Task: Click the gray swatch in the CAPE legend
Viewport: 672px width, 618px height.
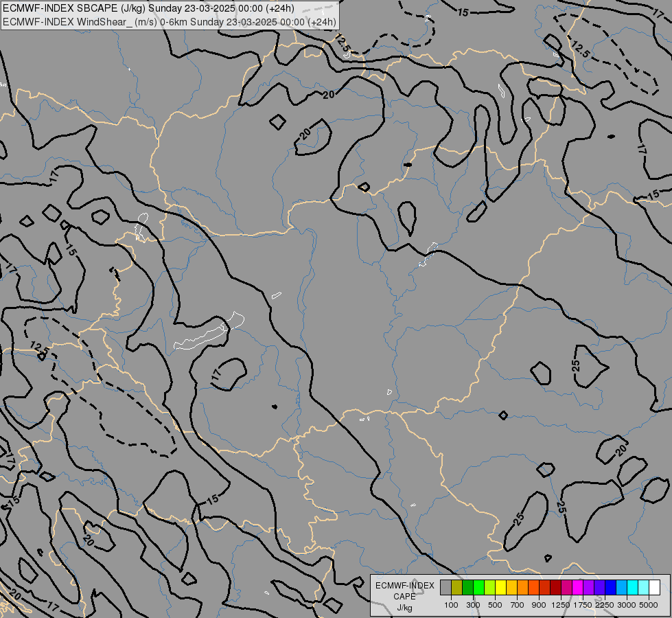Action: pyautogui.click(x=445, y=587)
